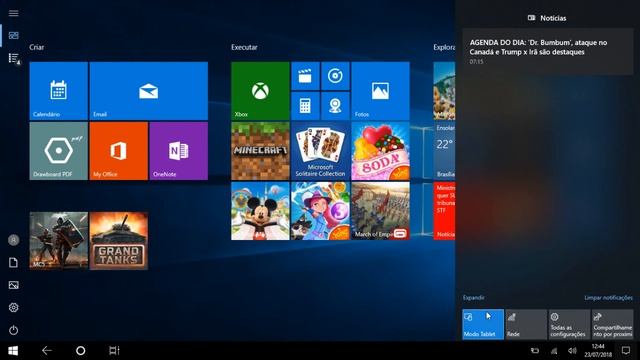Screen dimensions: 640x360
Task: Open the My Office tile
Action: tap(118, 151)
